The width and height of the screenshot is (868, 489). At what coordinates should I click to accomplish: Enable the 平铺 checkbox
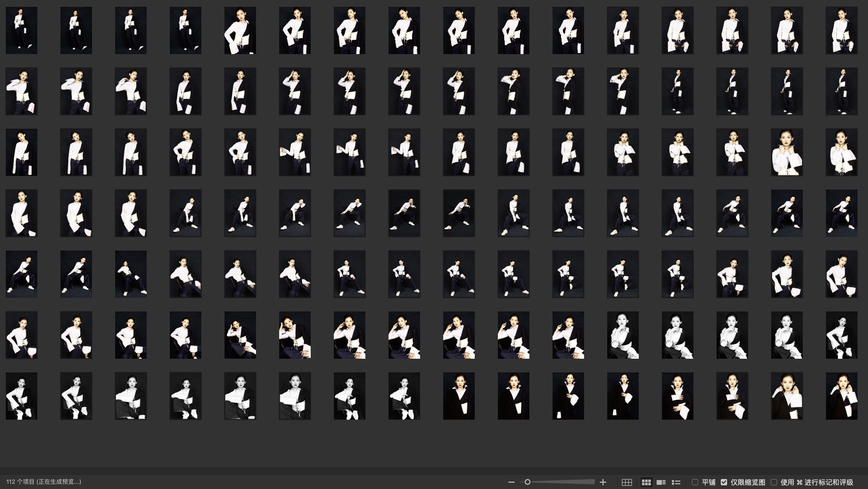(695, 482)
